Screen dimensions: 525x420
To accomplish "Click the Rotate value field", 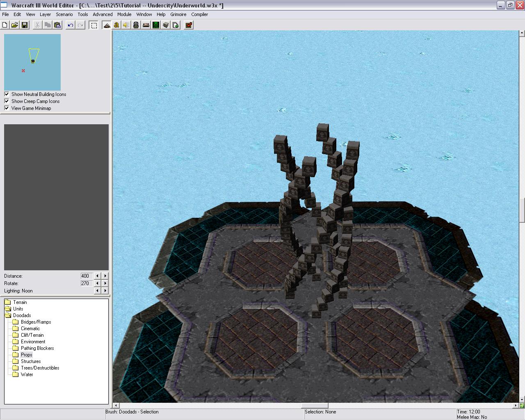I will pyautogui.click(x=87, y=283).
